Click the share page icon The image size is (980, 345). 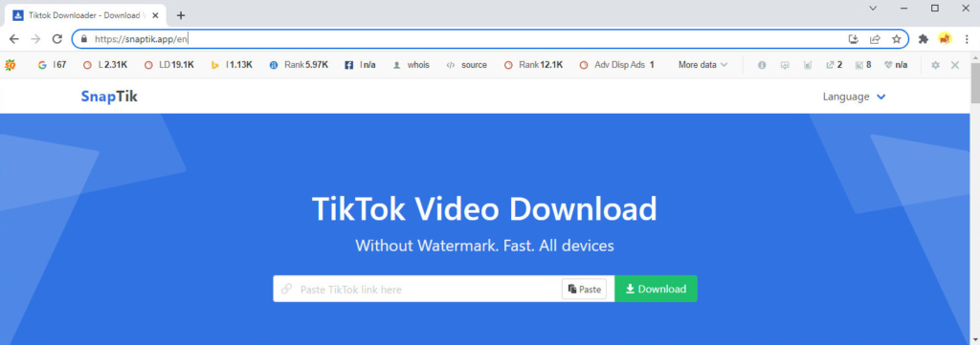coord(875,38)
